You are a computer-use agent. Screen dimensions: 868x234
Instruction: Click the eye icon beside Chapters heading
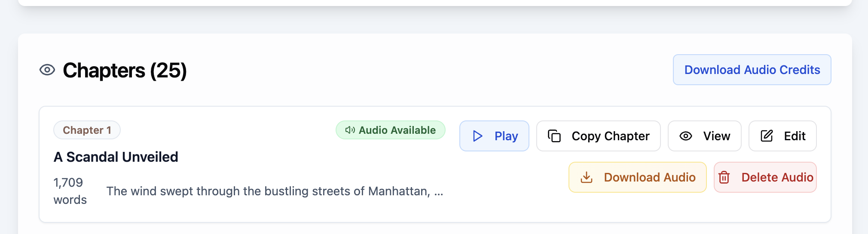[x=47, y=70]
